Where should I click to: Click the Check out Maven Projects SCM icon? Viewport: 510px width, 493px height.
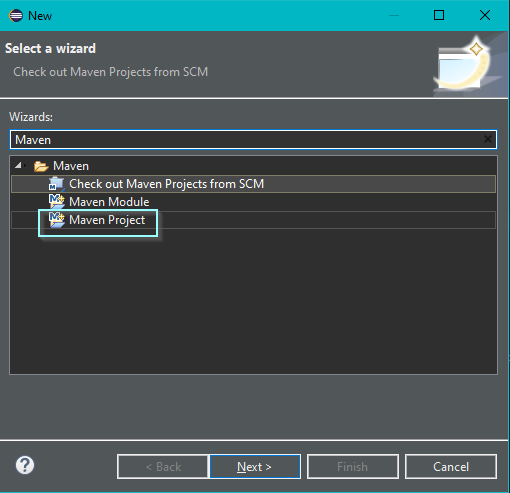click(x=56, y=184)
